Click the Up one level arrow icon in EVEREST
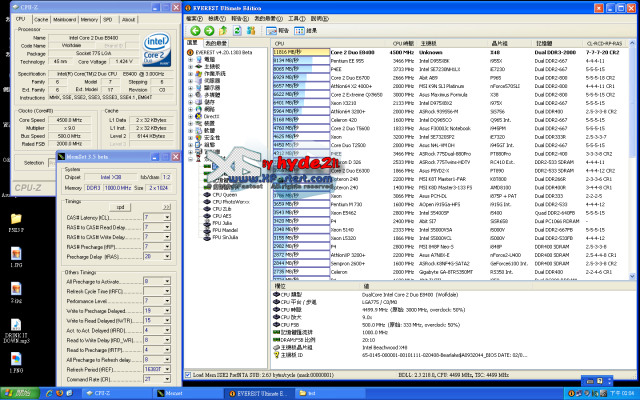The image size is (640, 400). point(223,31)
